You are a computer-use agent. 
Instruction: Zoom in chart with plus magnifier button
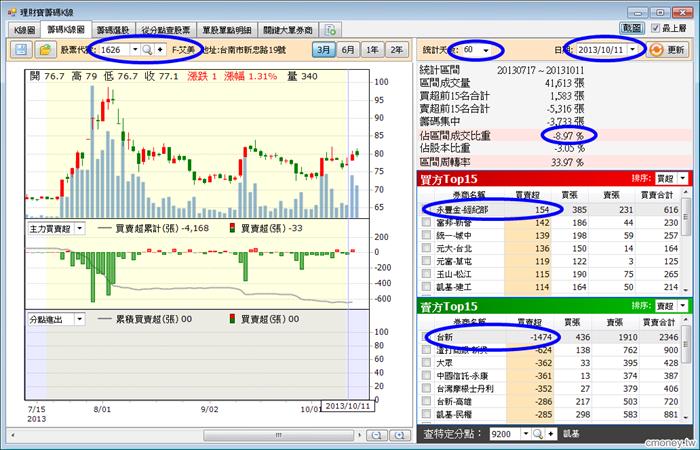[x=400, y=435]
